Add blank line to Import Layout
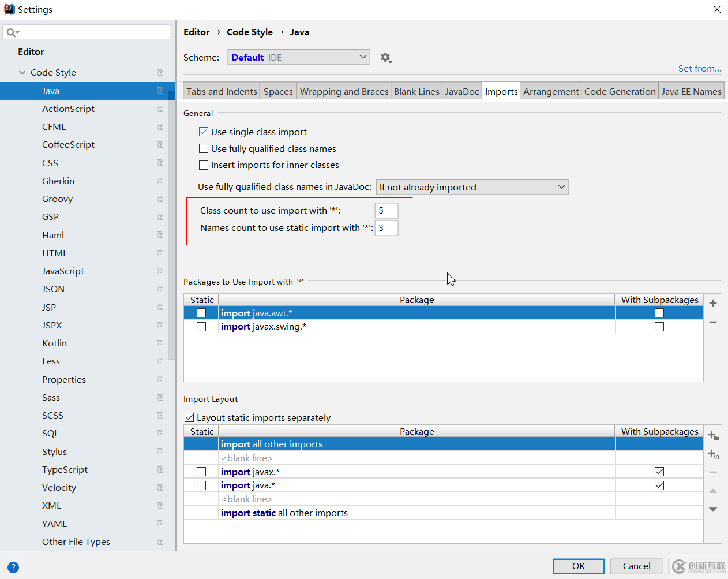Screen dimensions: 728x579 (x=713, y=454)
